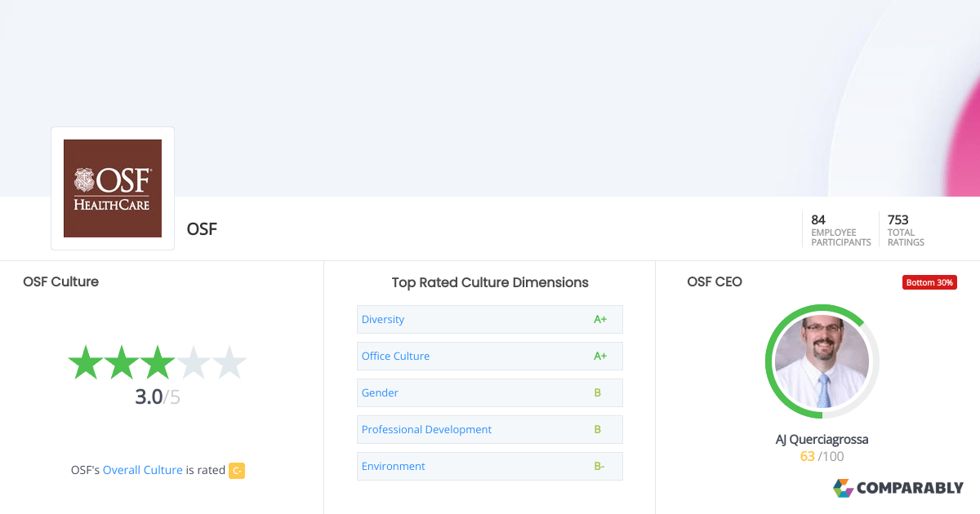Click the OSF company name
This screenshot has width=980, height=514.
[x=202, y=229]
